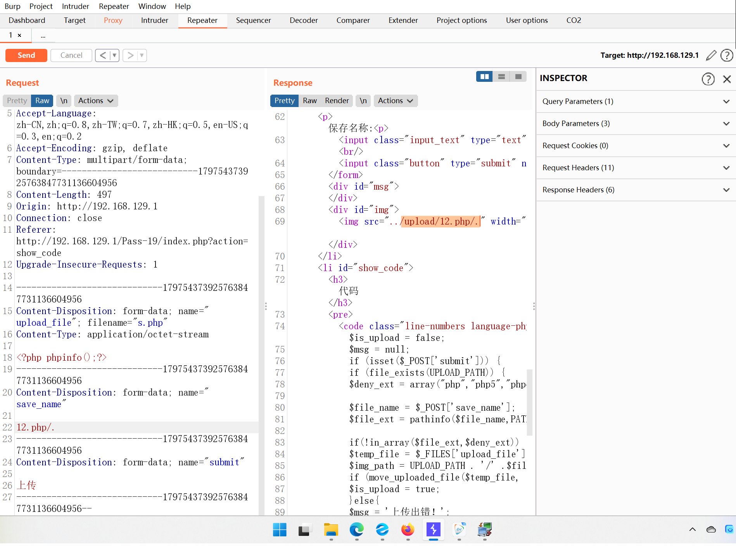Image resolution: width=736 pixels, height=560 pixels.
Task: Switch to the Extender tab
Action: (403, 21)
